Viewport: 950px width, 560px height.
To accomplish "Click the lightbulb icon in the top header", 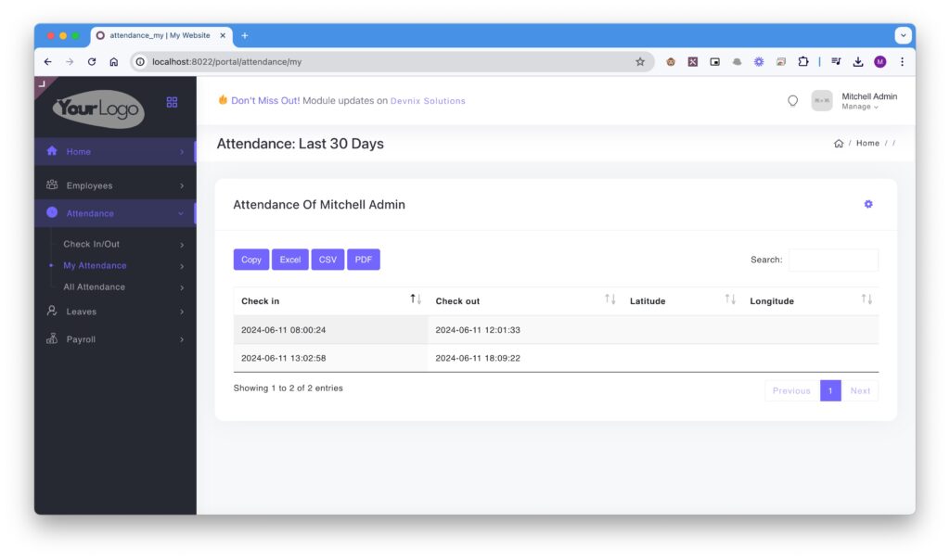I will click(792, 101).
